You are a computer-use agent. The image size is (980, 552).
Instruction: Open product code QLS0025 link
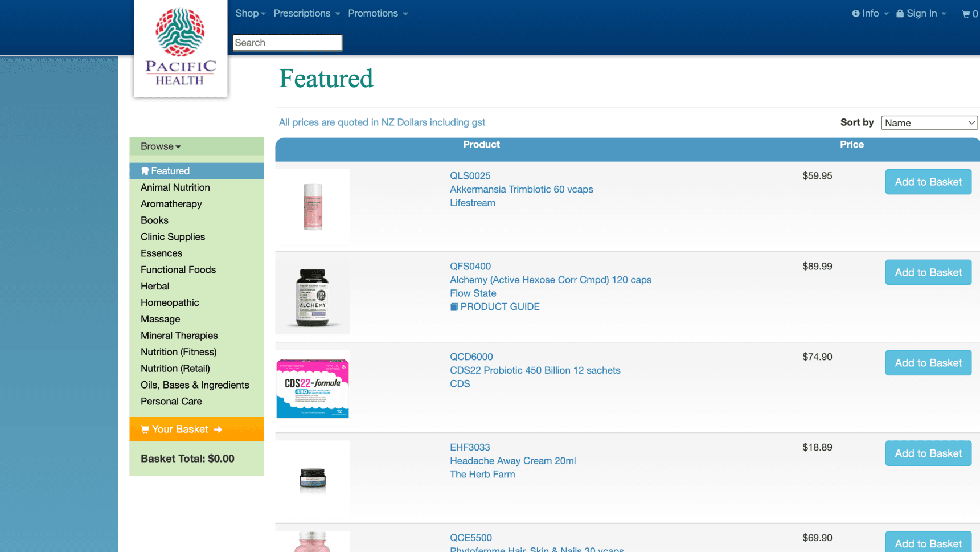(x=470, y=176)
